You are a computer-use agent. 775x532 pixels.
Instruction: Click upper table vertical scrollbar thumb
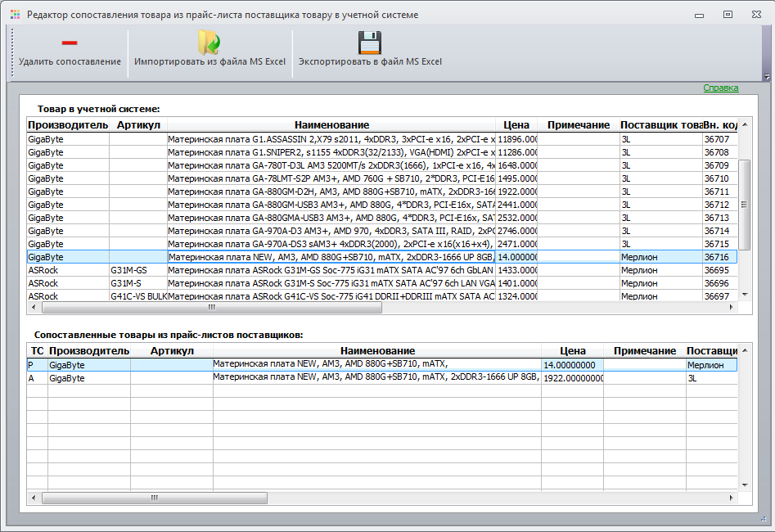[x=745, y=205]
